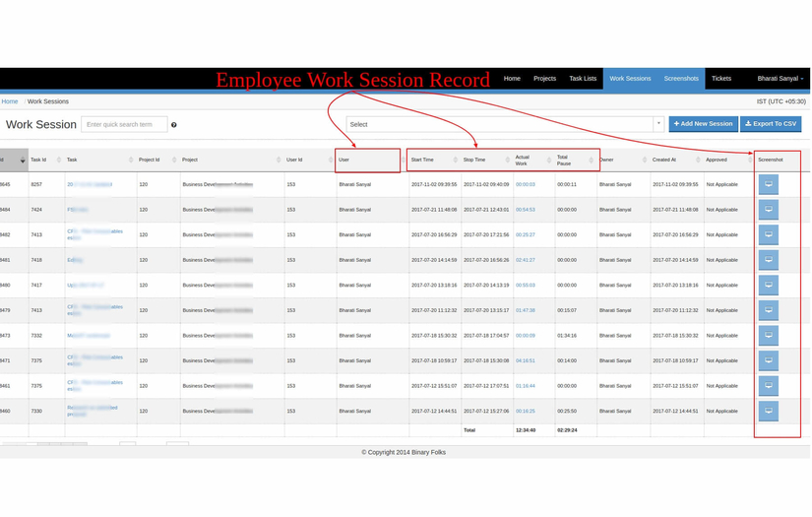The height and width of the screenshot is (517, 812).
Task: Click the User column header
Action: tap(344, 161)
